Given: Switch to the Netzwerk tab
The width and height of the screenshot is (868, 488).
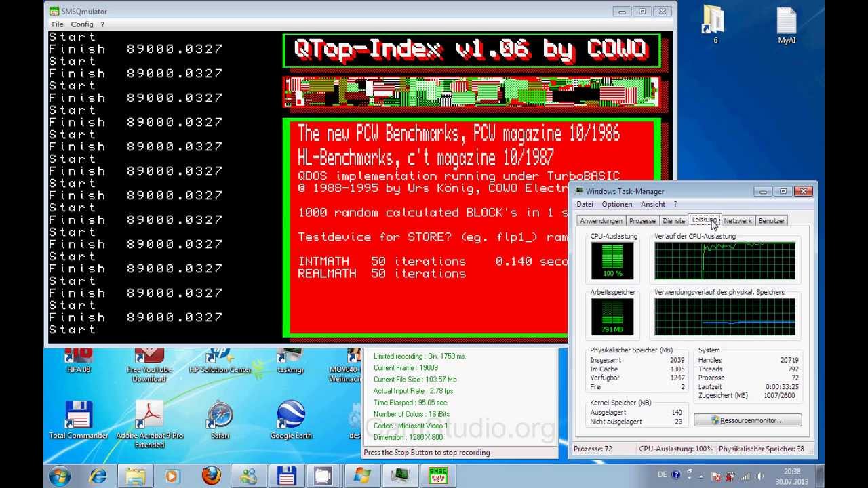Looking at the screenshot, I should pyautogui.click(x=738, y=221).
